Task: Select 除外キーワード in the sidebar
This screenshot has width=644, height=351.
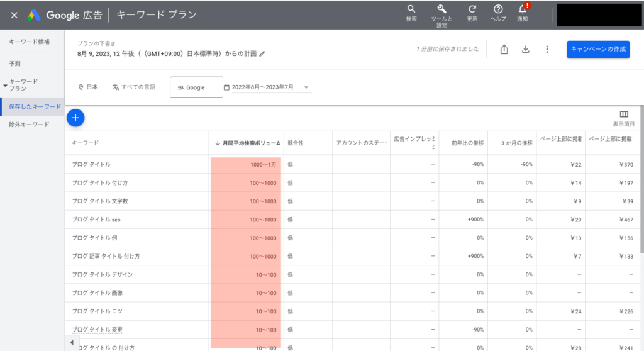Action: click(29, 125)
